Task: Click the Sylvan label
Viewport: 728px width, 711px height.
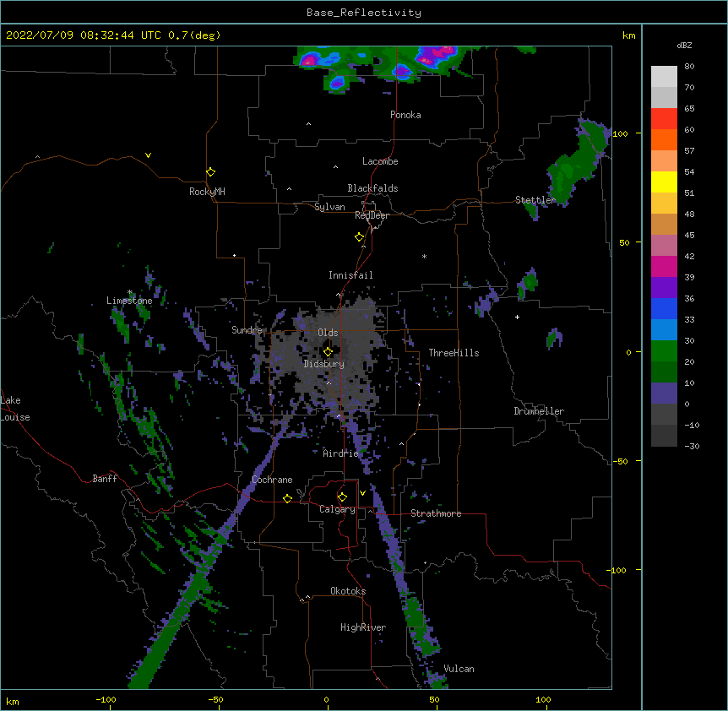Action: 329,207
